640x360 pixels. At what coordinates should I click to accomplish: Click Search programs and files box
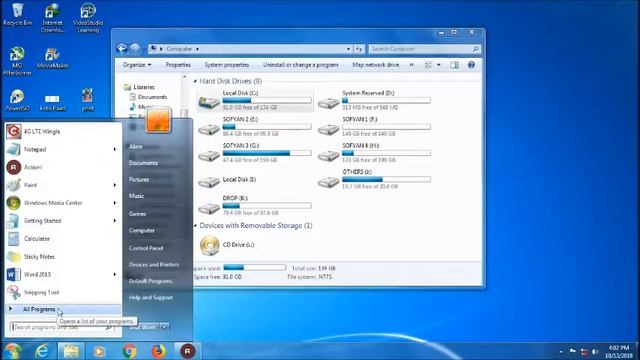62,327
